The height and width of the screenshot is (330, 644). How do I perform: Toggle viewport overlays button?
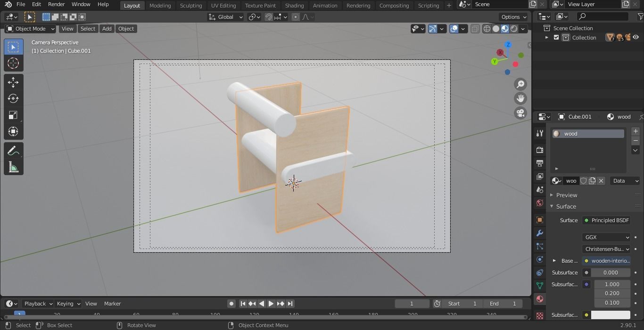coord(454,29)
